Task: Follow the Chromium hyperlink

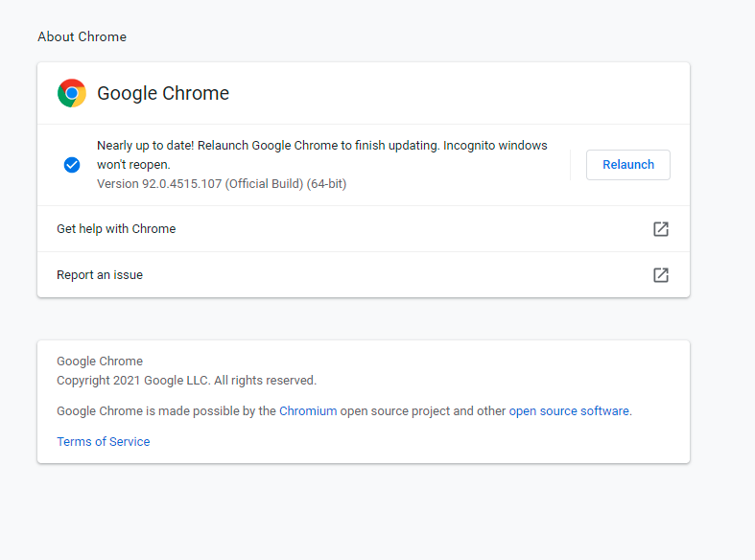Action: [308, 410]
